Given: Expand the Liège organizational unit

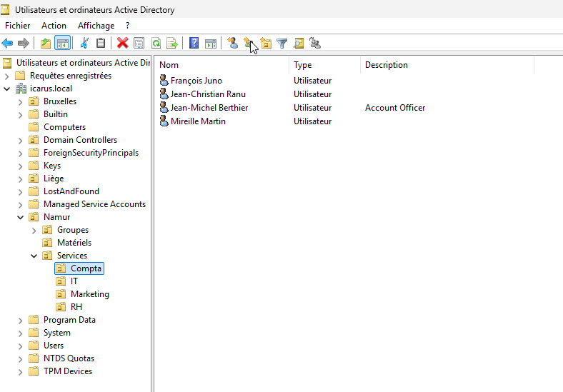Looking at the screenshot, I should point(21,179).
